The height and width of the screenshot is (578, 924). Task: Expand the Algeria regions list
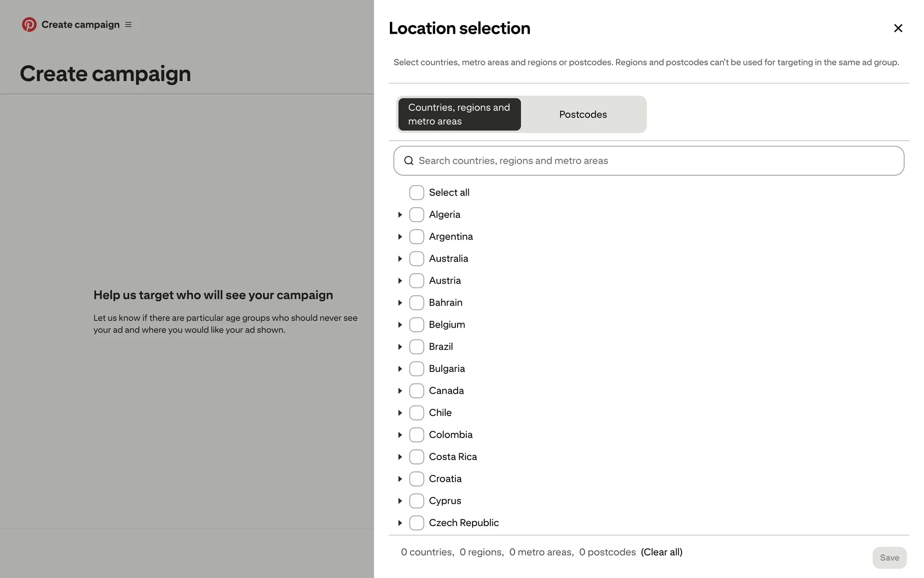tap(400, 215)
